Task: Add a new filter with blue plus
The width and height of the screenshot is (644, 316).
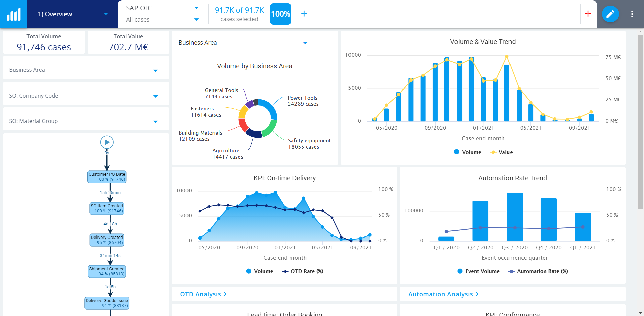Action: [304, 14]
